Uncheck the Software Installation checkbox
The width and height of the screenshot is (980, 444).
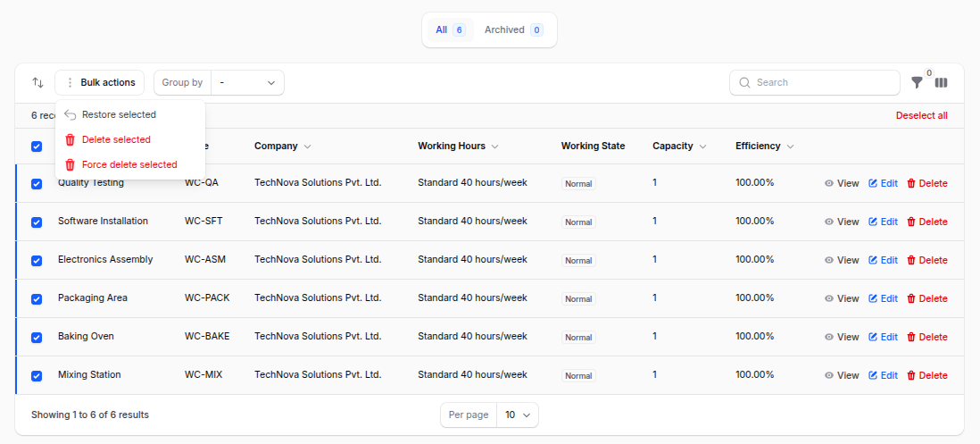(x=37, y=222)
